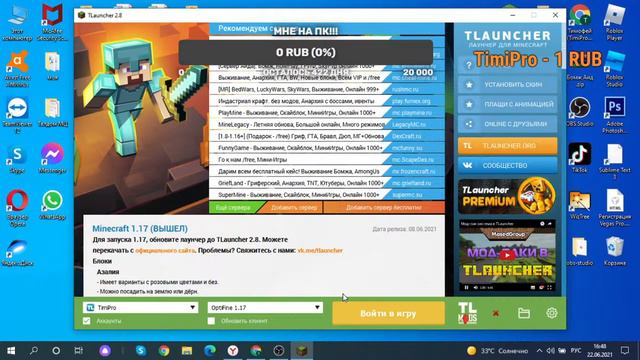Click volume icon in system tray
640x360 pixels.
point(550,351)
